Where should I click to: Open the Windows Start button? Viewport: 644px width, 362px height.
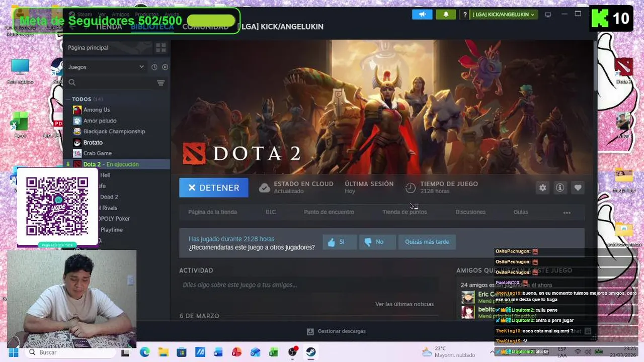pyautogui.click(x=14, y=352)
